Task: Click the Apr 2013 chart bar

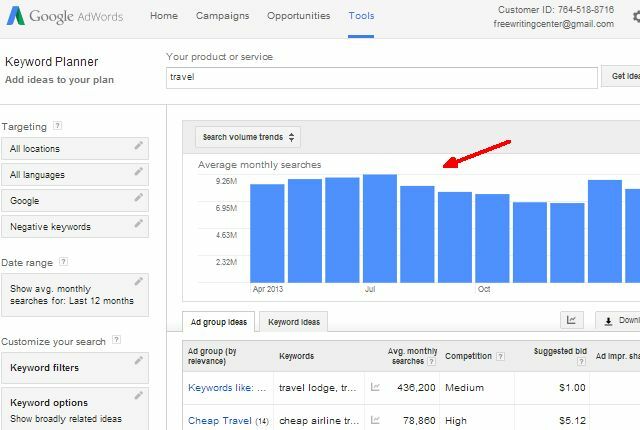Action: point(267,233)
